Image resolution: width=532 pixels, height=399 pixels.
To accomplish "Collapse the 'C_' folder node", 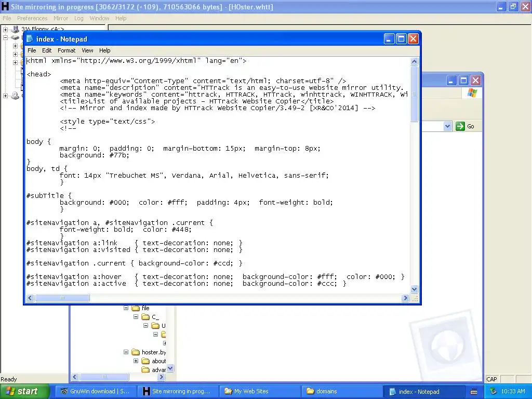I will [136, 317].
